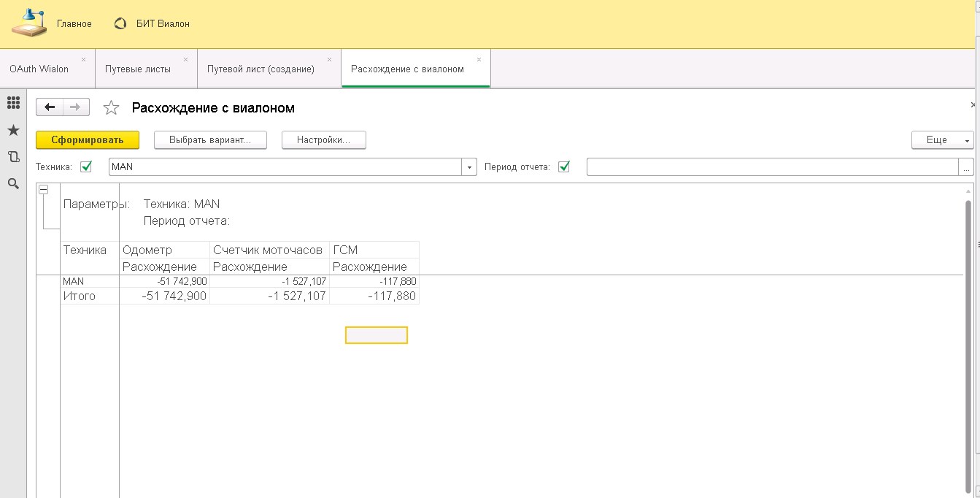Image resolution: width=980 pixels, height=498 pixels.
Task: Close the OAuth Wialon tab
Action: (83, 59)
